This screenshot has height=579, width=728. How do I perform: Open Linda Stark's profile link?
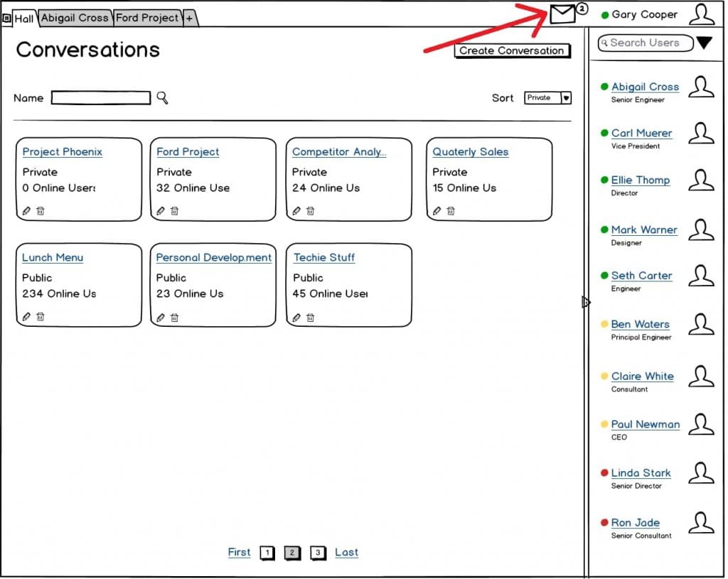641,472
